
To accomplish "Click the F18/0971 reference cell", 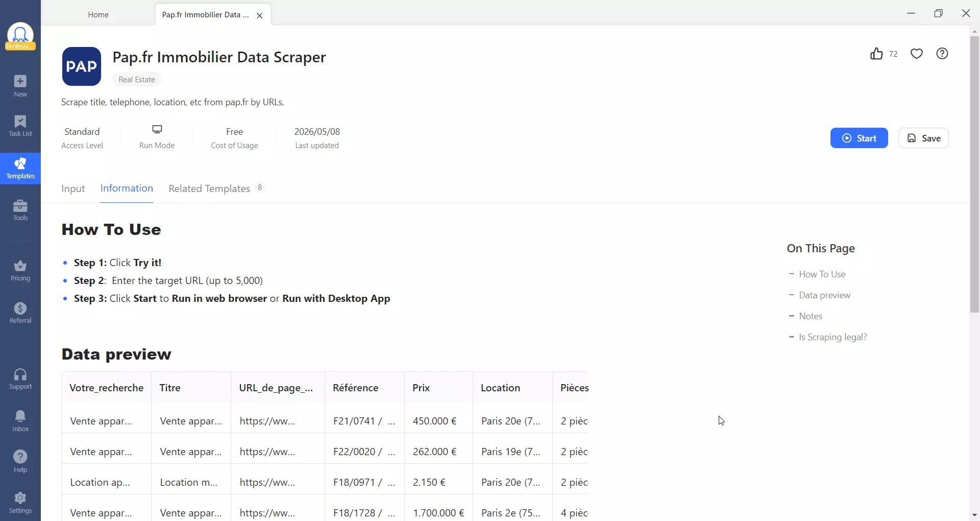I will (364, 482).
